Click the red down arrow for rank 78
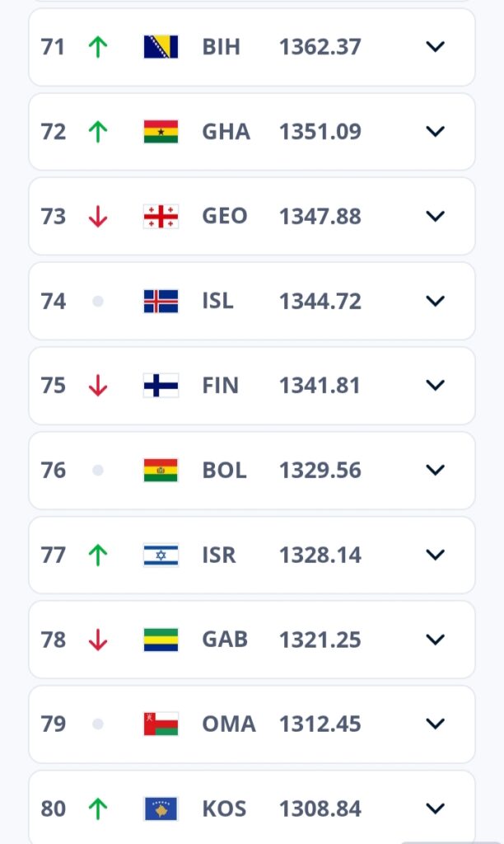 click(x=98, y=640)
